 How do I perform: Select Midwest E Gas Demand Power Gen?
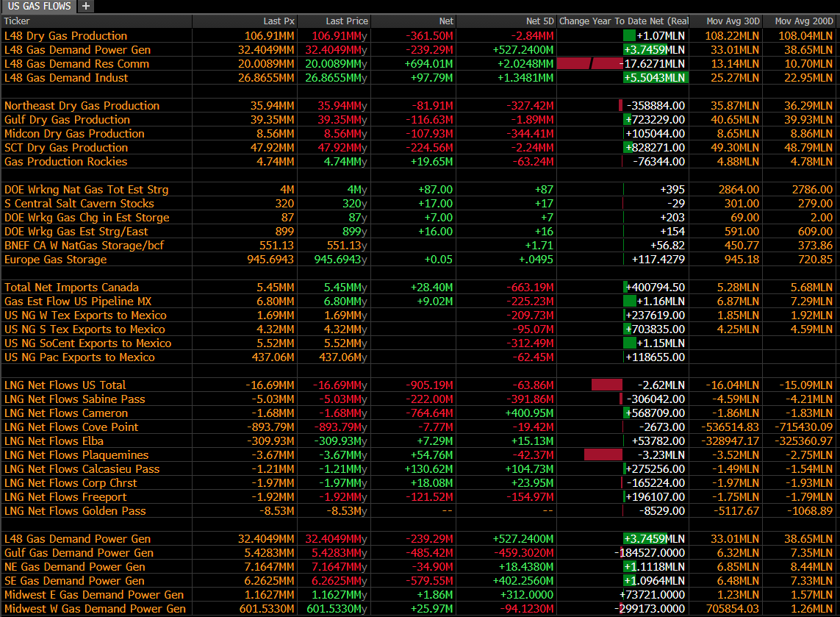(x=94, y=594)
